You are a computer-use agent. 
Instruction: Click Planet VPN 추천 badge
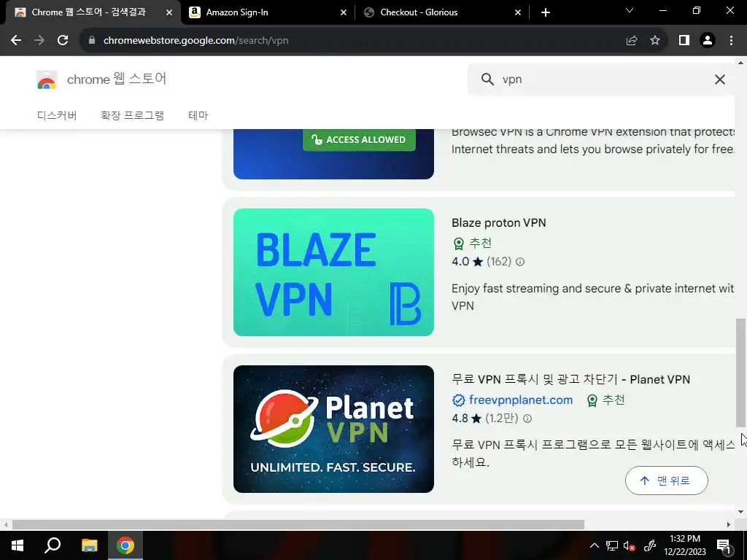click(x=605, y=400)
